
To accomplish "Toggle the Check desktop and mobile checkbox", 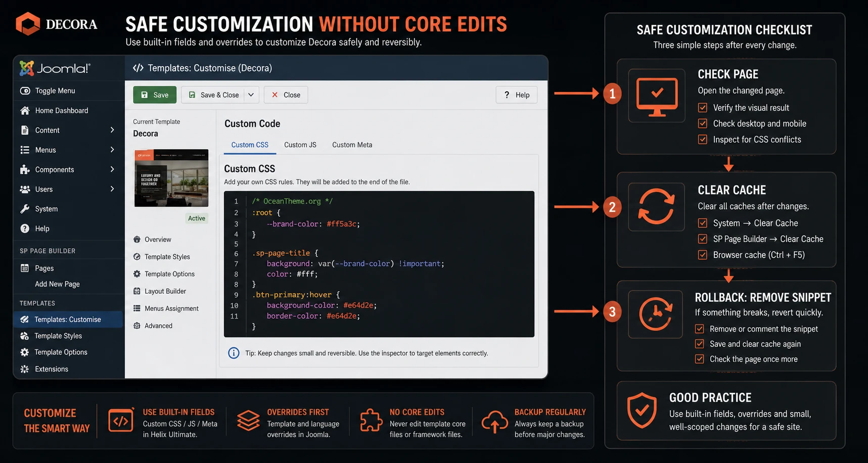I will tap(703, 123).
